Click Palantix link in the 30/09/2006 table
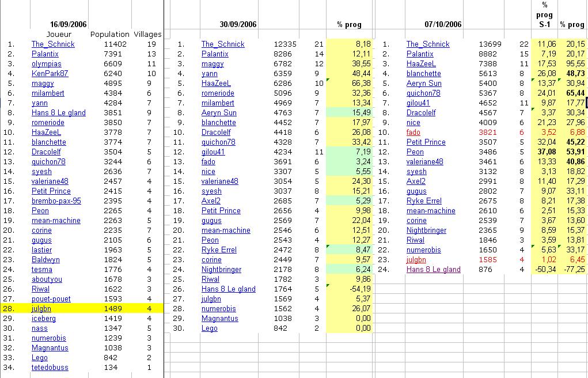 215,54
